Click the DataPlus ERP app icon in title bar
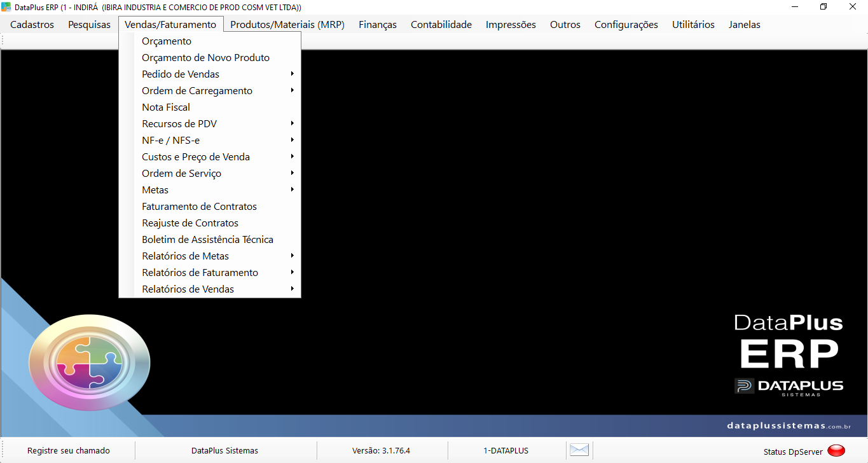Image resolution: width=868 pixels, height=463 pixels. click(6, 6)
